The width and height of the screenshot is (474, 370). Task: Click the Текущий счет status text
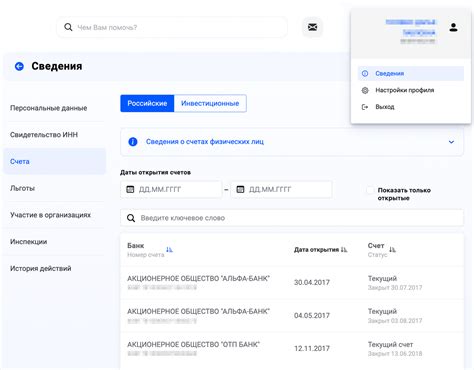tap(390, 344)
